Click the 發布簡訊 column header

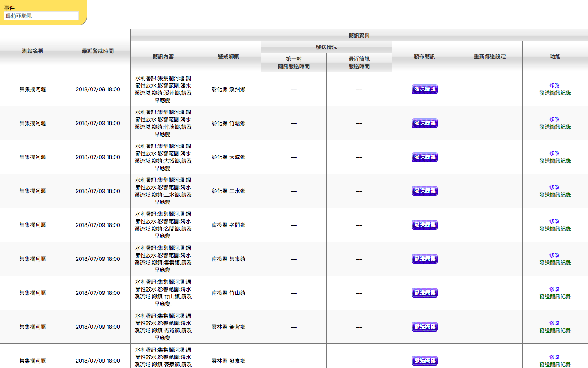click(x=424, y=56)
